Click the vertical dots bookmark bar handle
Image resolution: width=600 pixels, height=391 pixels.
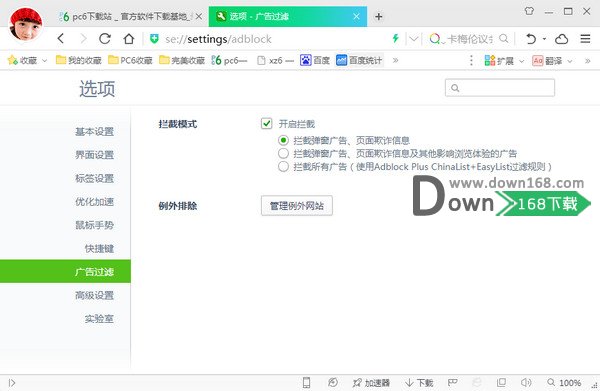(471, 60)
